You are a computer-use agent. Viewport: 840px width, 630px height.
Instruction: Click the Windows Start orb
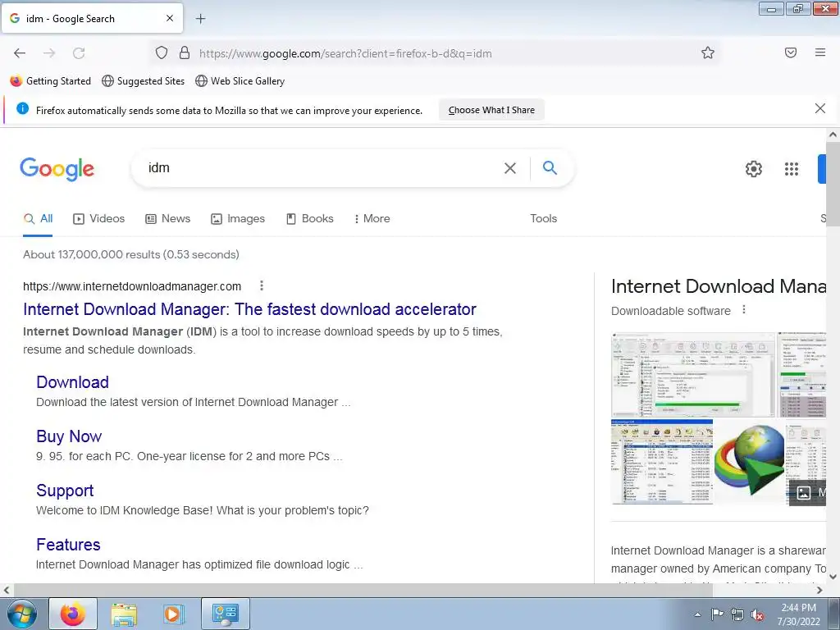point(21,614)
